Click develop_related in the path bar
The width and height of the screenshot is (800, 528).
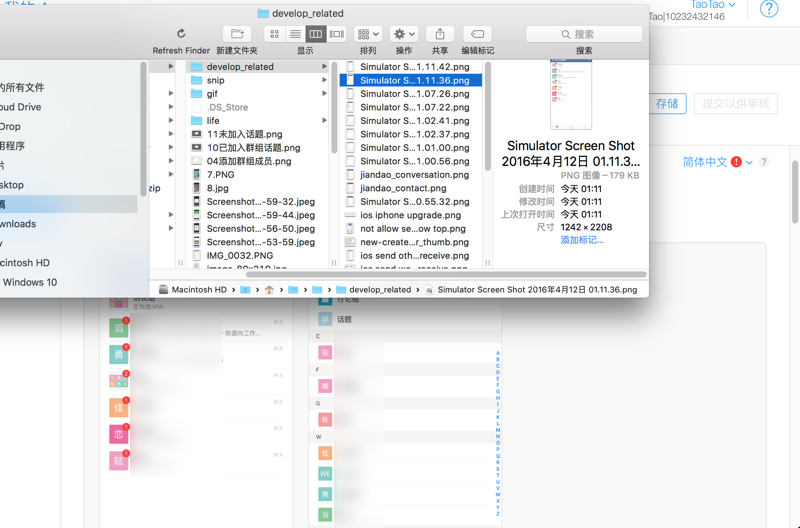point(374,290)
